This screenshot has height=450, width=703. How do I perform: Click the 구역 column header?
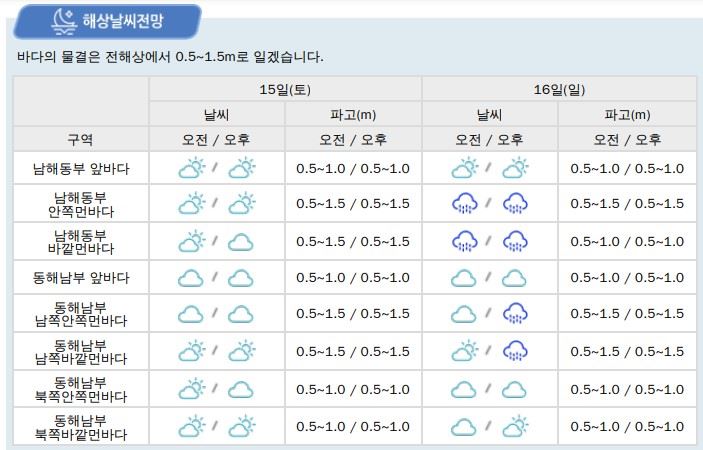point(80,139)
